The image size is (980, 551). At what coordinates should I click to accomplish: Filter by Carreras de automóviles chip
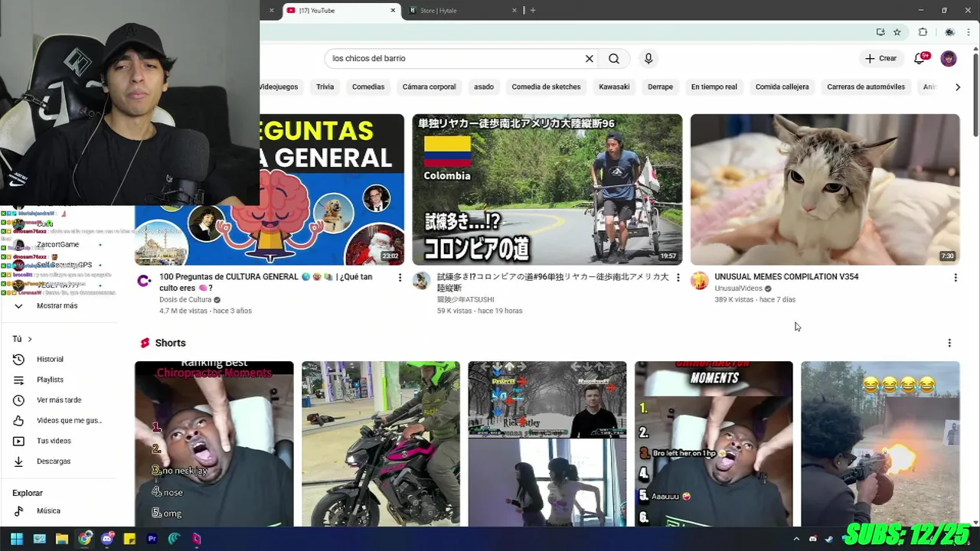(866, 86)
